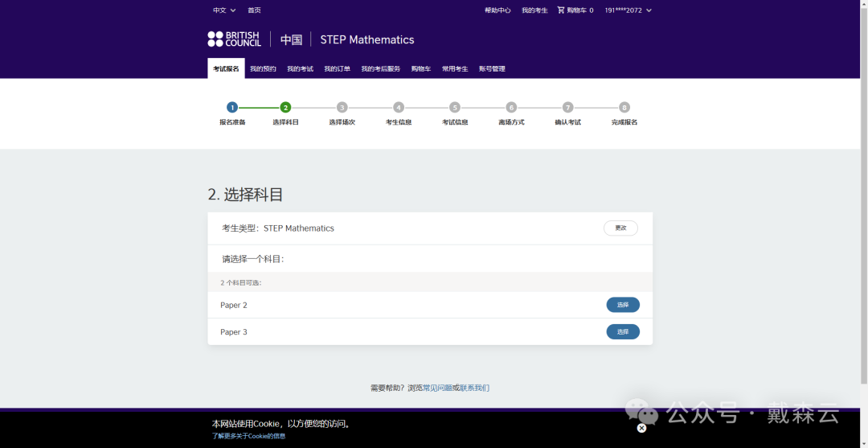Click step 7 circle 确认考试

[x=568, y=108]
